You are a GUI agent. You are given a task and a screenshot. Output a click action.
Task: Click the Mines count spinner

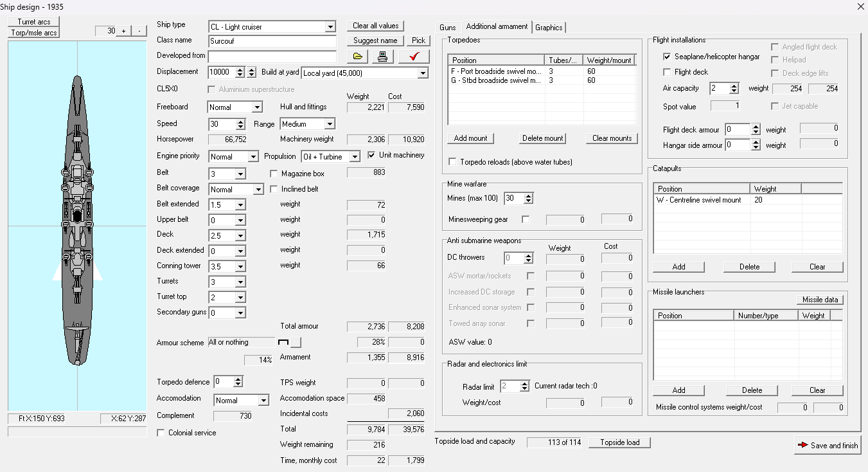pyautogui.click(x=528, y=199)
